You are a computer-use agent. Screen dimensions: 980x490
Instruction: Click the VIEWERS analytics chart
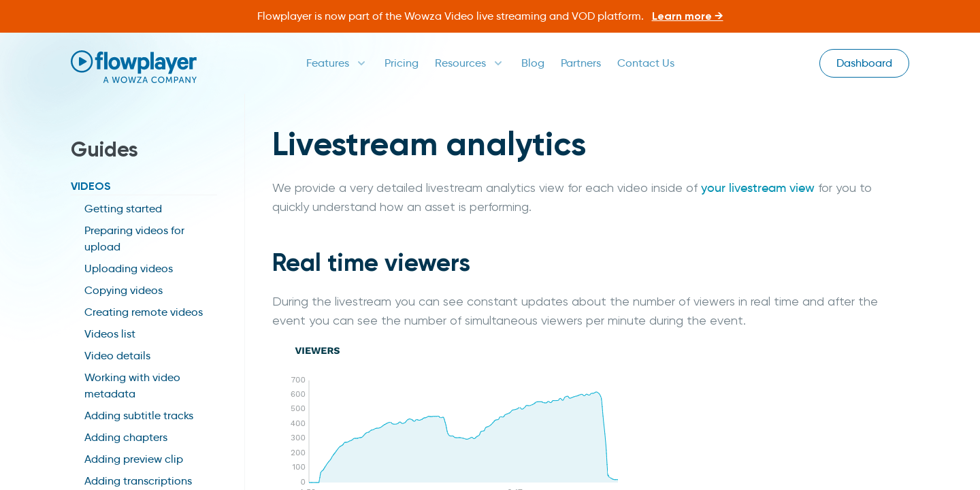pos(456,422)
